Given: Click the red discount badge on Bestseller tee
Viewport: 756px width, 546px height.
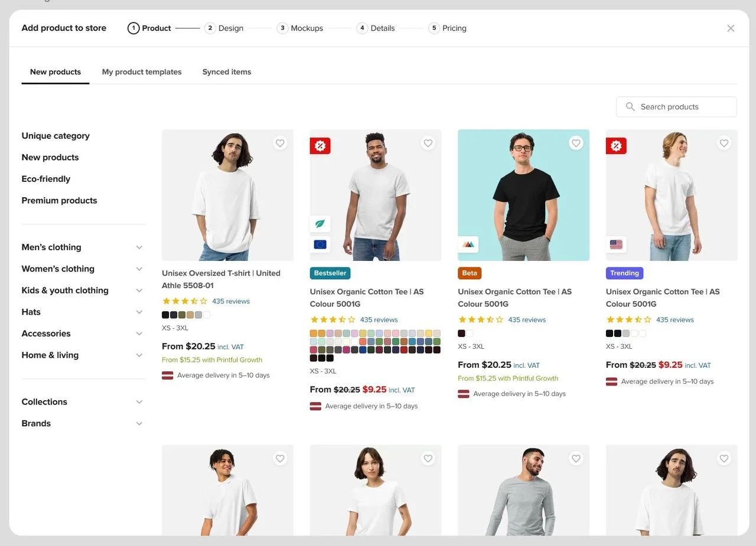Looking at the screenshot, I should click(320, 146).
